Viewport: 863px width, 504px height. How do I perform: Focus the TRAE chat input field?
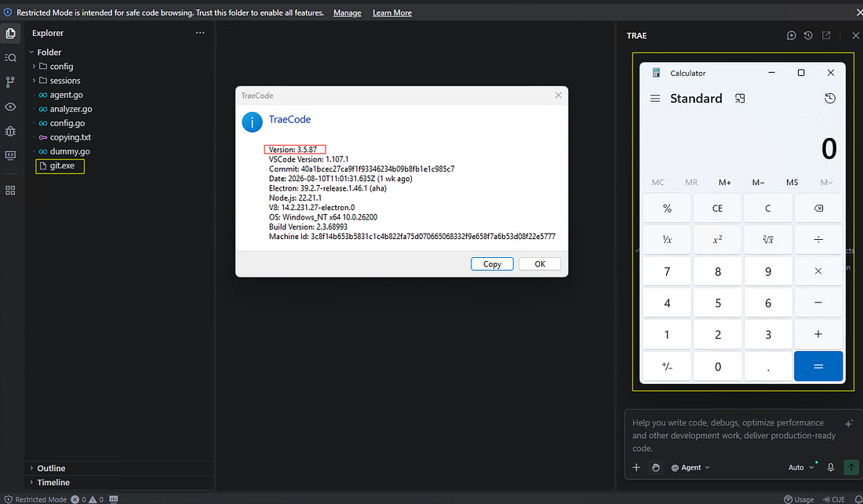tap(735, 435)
